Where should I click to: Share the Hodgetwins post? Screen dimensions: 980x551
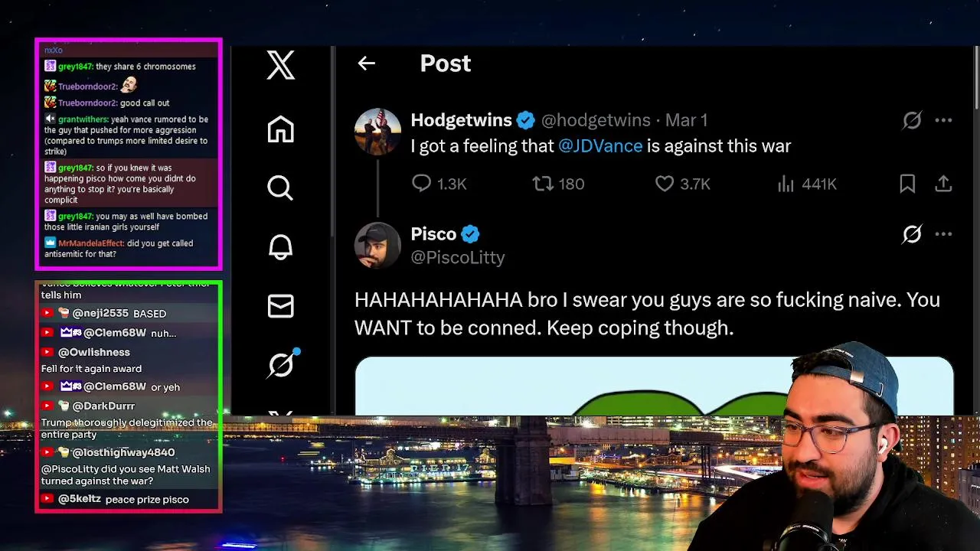pyautogui.click(x=943, y=184)
